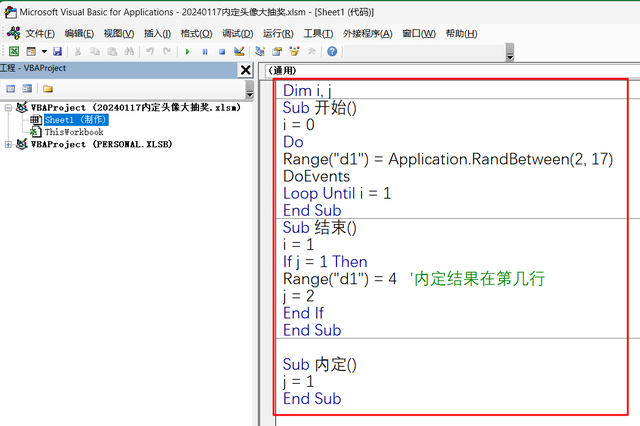Click the 'Sub 内定()' code line
This screenshot has width=640, height=426.
coord(320,364)
